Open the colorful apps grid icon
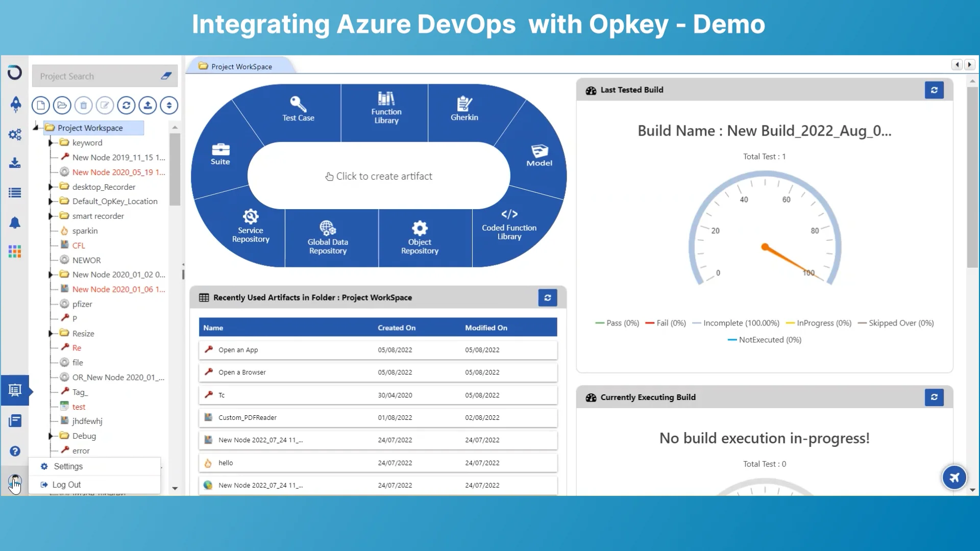Screen dimensions: 980x551 [15, 252]
